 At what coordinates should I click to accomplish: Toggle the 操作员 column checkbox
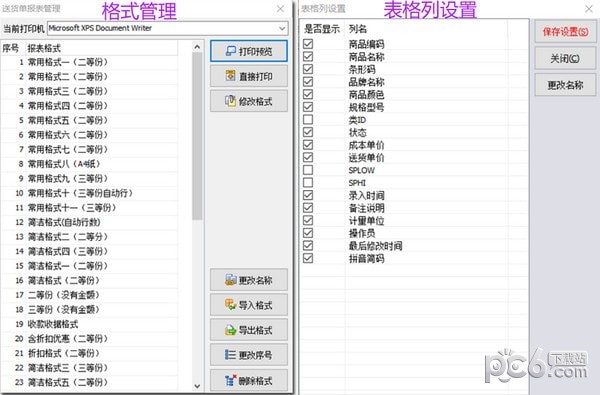tap(308, 233)
